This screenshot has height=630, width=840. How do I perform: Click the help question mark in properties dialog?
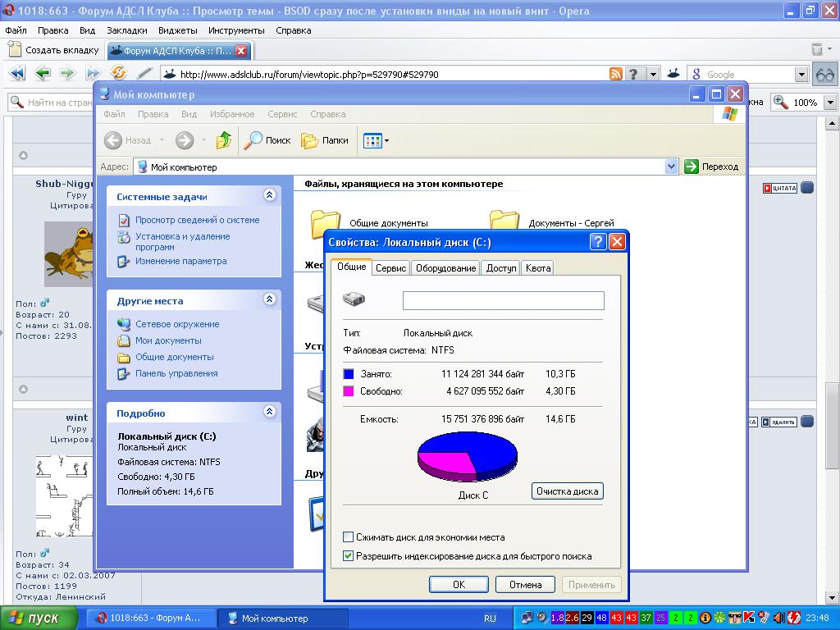pos(598,242)
